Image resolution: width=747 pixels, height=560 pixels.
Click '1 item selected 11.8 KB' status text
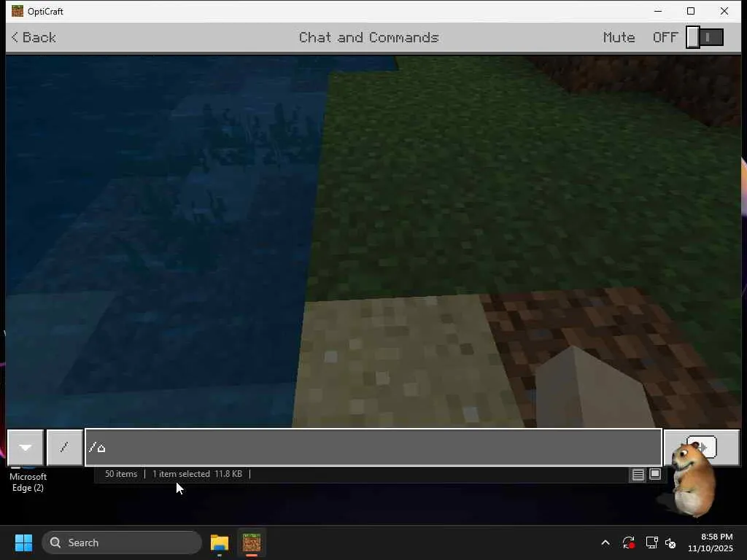point(197,474)
